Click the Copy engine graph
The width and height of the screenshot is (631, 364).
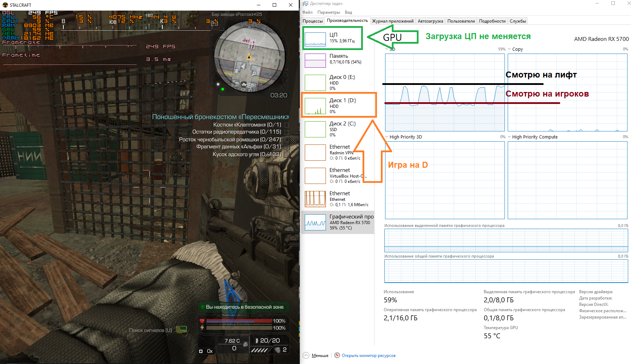tap(568, 92)
